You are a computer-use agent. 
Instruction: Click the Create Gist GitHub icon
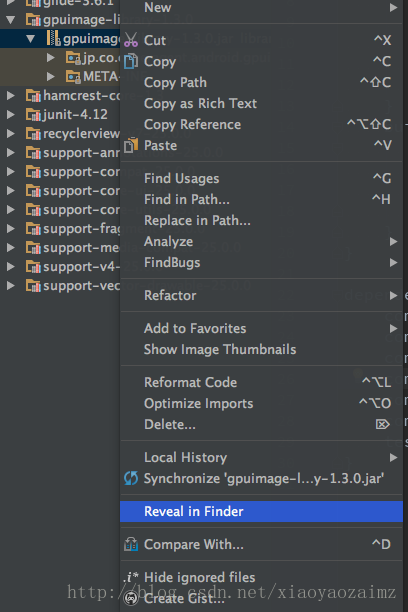[x=131, y=598]
